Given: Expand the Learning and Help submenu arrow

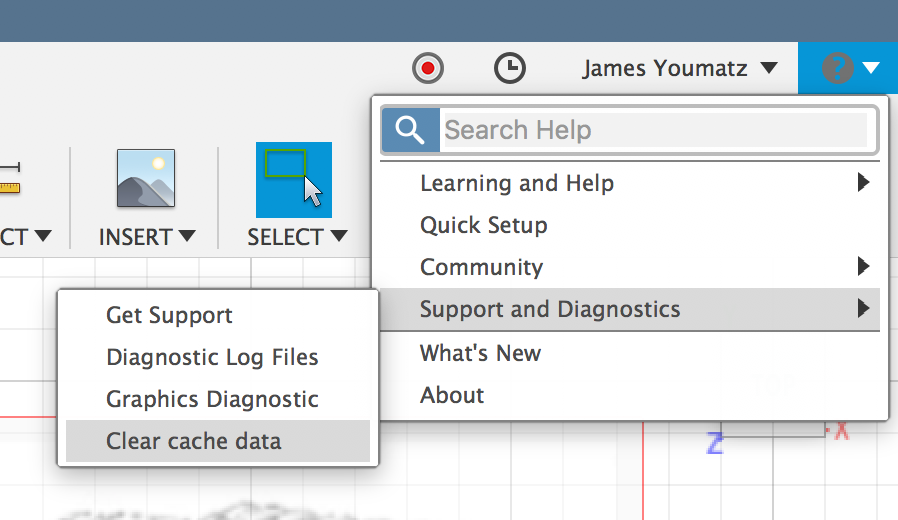Looking at the screenshot, I should [864, 183].
